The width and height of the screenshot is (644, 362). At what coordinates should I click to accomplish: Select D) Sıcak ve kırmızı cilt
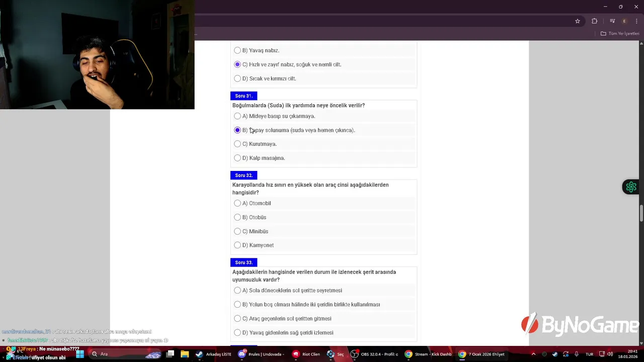point(237,78)
